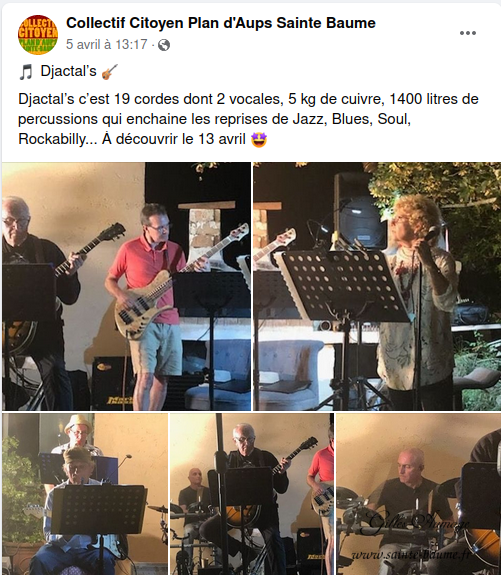The width and height of the screenshot is (501, 575).
Task: Open the post timestamp 5 avril à 13:17
Action: coord(106,45)
